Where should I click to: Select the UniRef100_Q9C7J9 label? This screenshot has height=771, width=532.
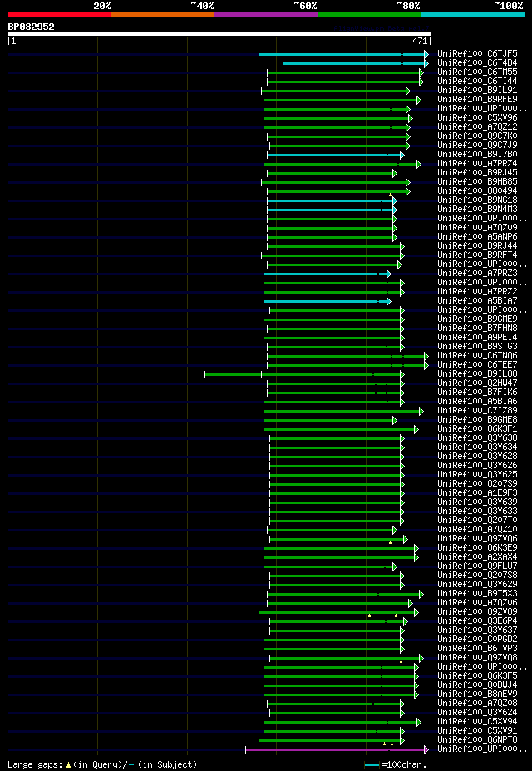[477, 146]
